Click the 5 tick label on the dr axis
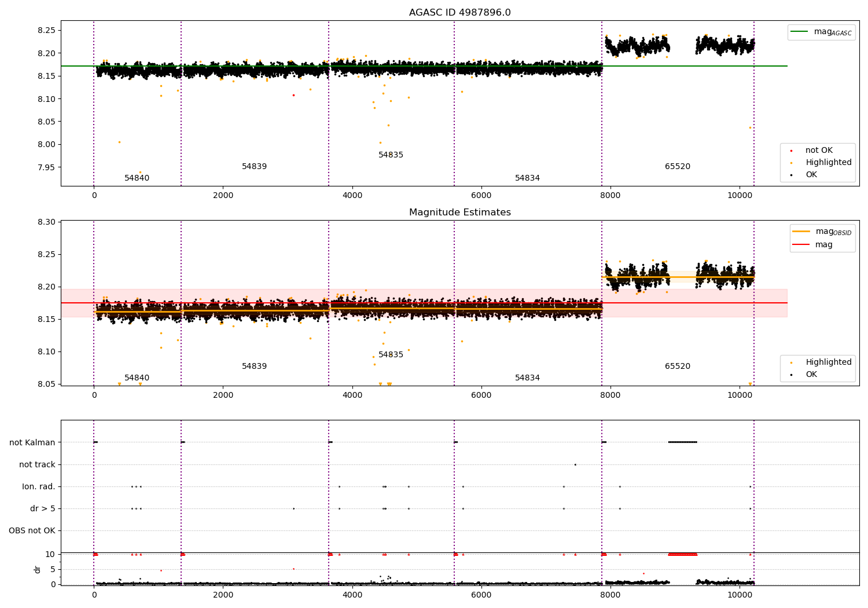 [53, 570]
